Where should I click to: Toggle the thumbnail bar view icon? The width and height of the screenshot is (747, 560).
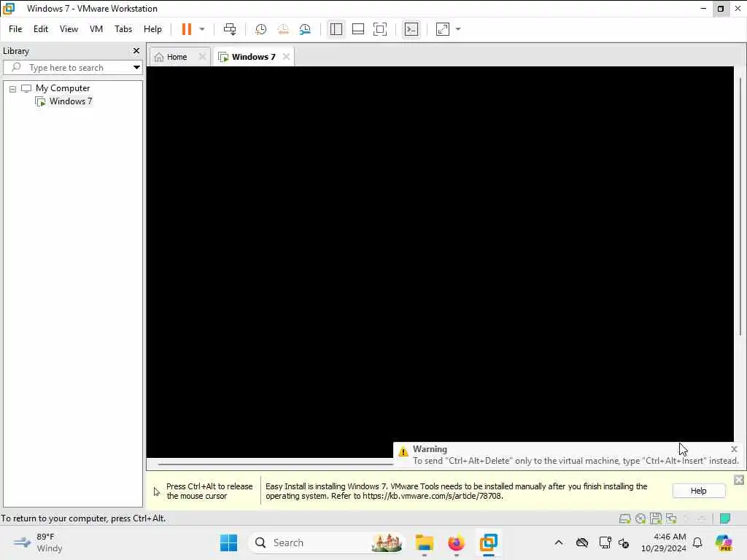(x=357, y=29)
